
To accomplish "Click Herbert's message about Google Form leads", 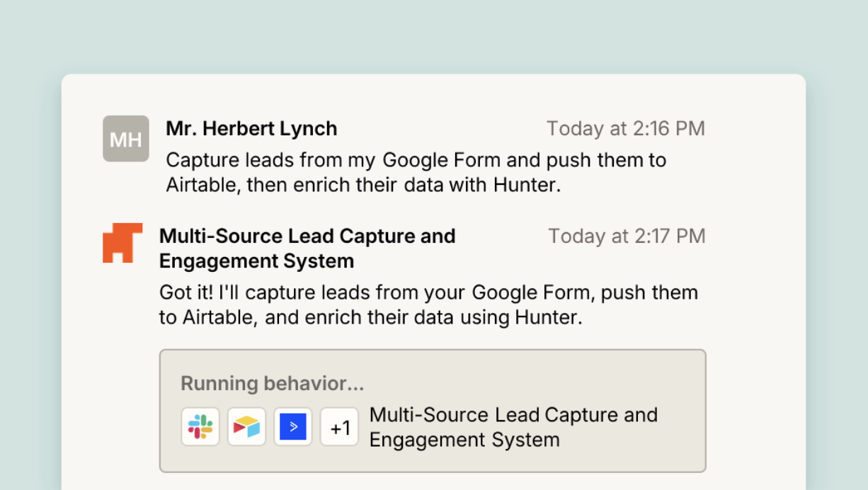I will [x=416, y=172].
